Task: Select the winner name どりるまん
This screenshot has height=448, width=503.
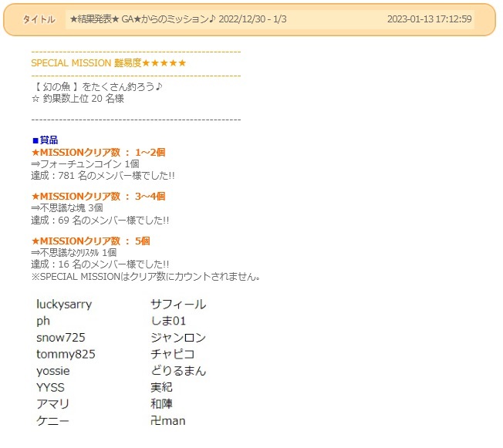Action: (178, 371)
